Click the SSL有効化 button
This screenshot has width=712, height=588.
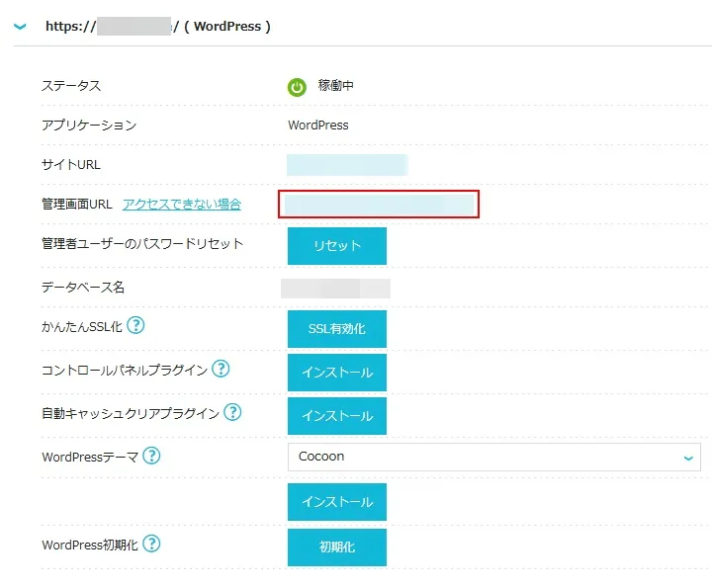coord(336,329)
